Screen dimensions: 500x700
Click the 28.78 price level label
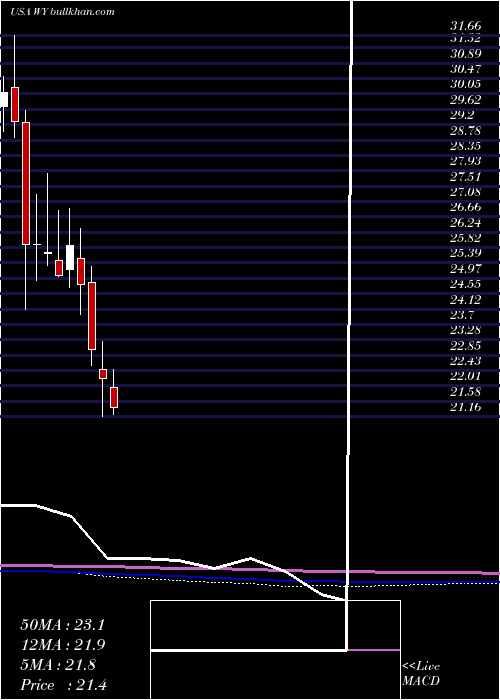point(465,131)
